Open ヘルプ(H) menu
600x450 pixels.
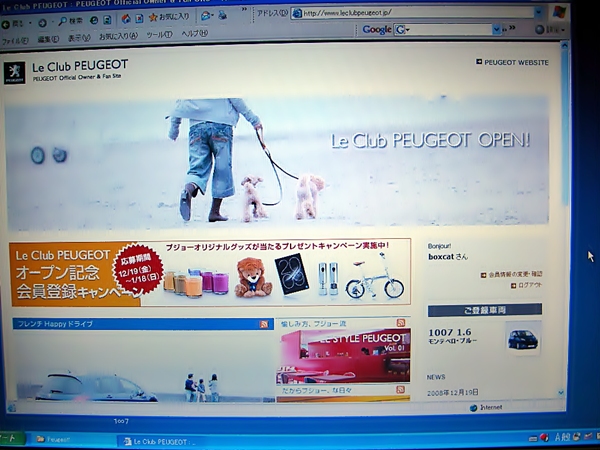pyautogui.click(x=194, y=34)
